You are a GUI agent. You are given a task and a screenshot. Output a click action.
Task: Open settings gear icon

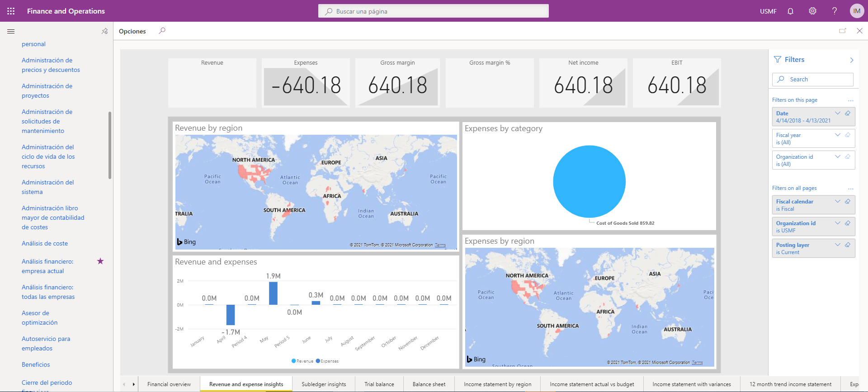[812, 11]
